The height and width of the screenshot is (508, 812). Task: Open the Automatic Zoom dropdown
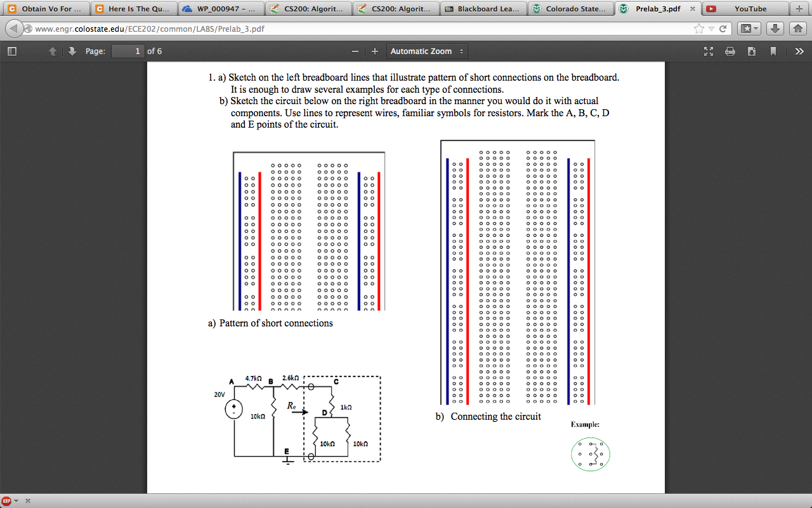coord(426,51)
